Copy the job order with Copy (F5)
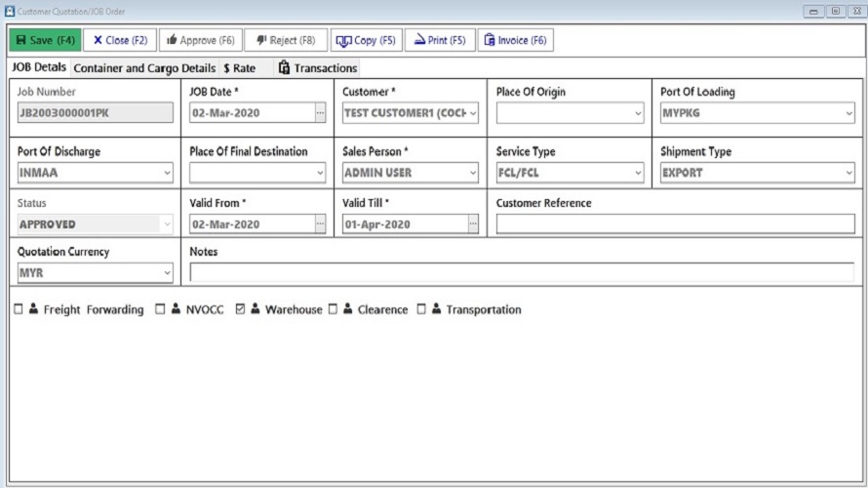 point(366,40)
